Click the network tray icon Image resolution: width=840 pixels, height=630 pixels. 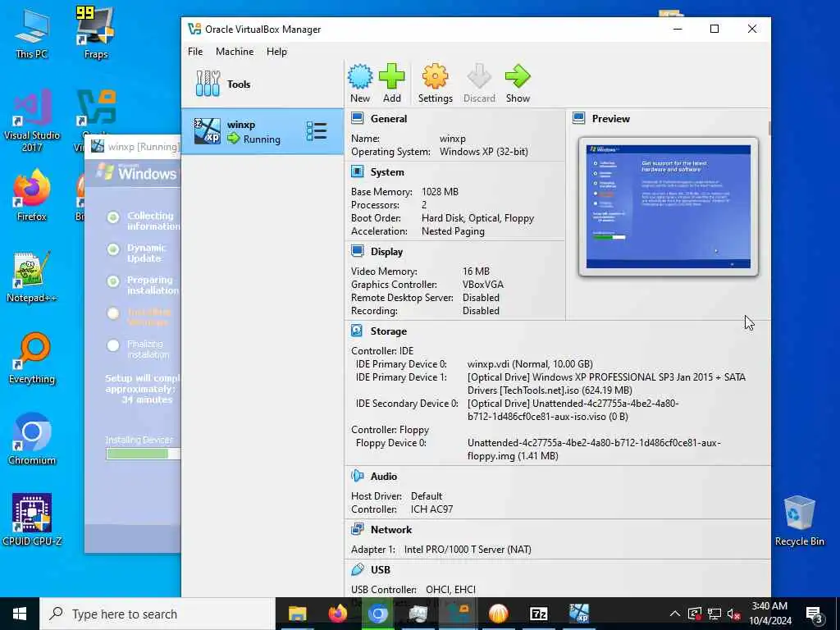tap(714, 614)
